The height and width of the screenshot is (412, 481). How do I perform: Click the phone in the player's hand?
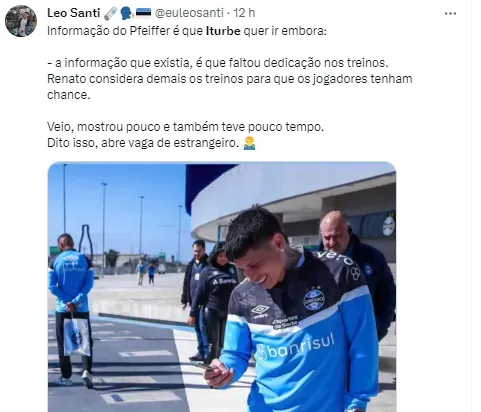tap(204, 366)
